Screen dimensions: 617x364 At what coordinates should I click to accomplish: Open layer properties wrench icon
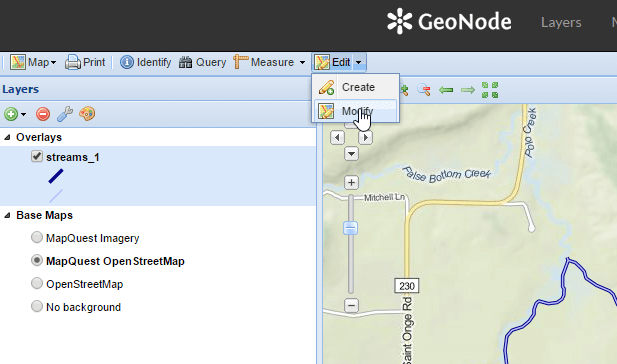point(65,114)
